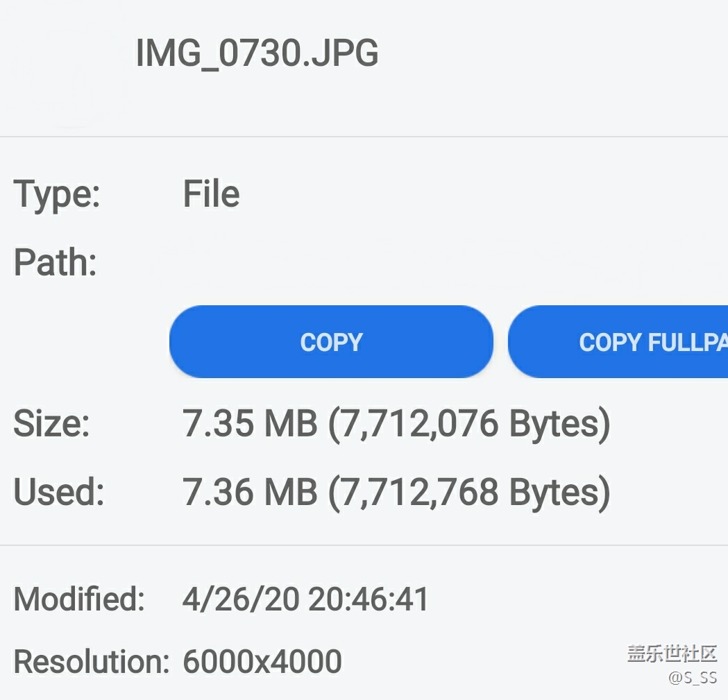Click the COPY button
This screenshot has width=728, height=700.
point(331,342)
